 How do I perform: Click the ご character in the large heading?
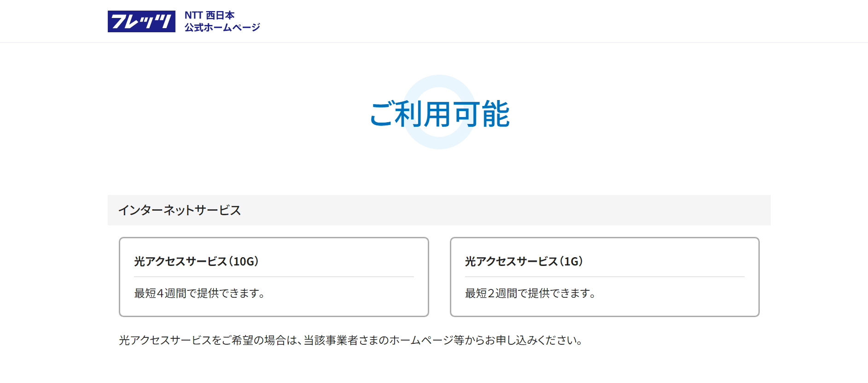[x=382, y=114]
